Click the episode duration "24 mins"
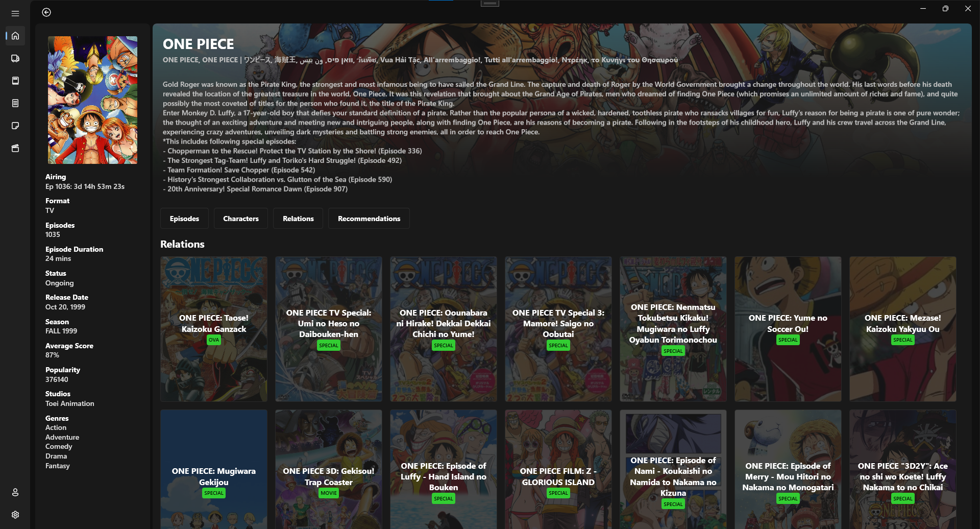The image size is (980, 529). (x=58, y=258)
